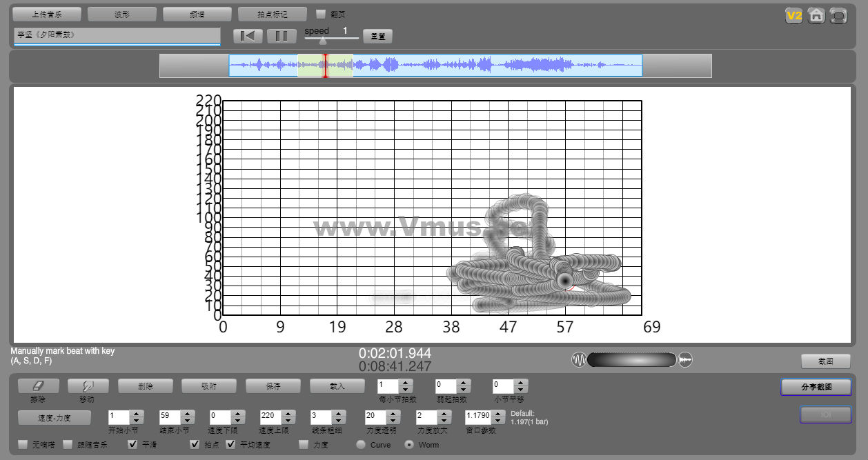The height and width of the screenshot is (460, 868).
Task: Click the V2 version icon
Action: 793,15
